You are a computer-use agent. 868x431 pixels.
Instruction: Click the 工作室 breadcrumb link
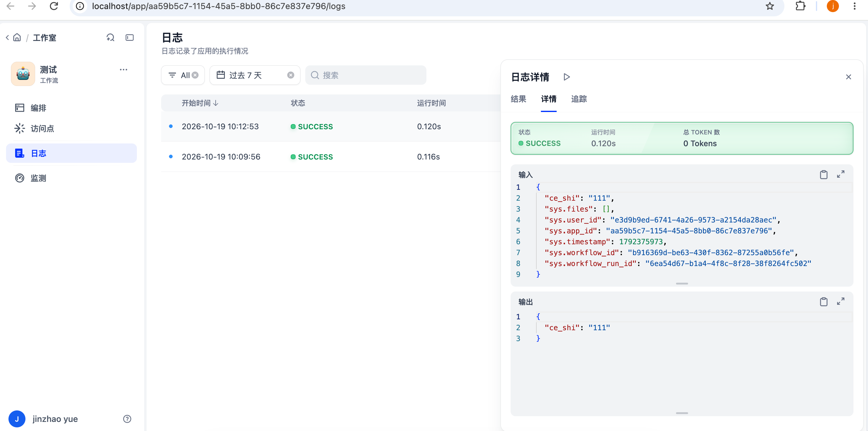click(45, 37)
